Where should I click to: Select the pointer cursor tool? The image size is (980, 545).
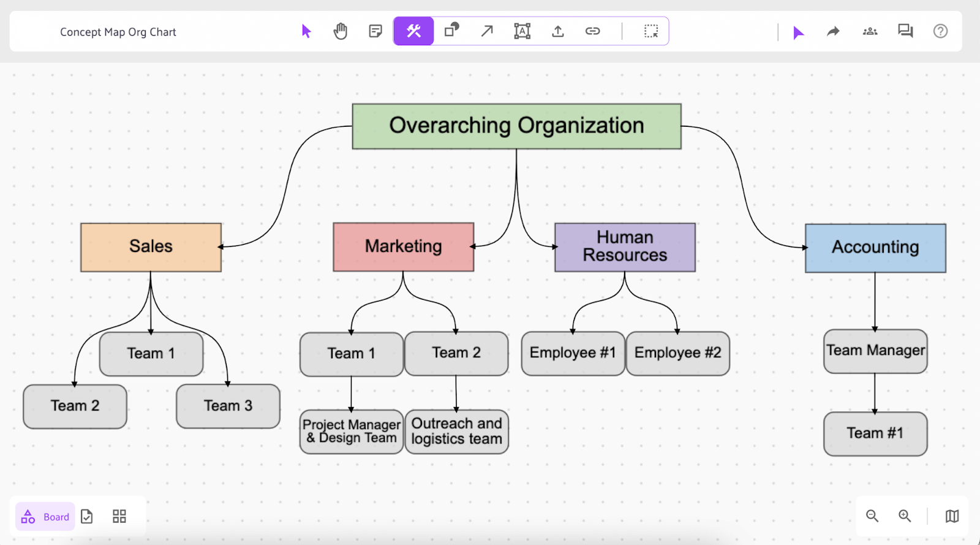[306, 31]
